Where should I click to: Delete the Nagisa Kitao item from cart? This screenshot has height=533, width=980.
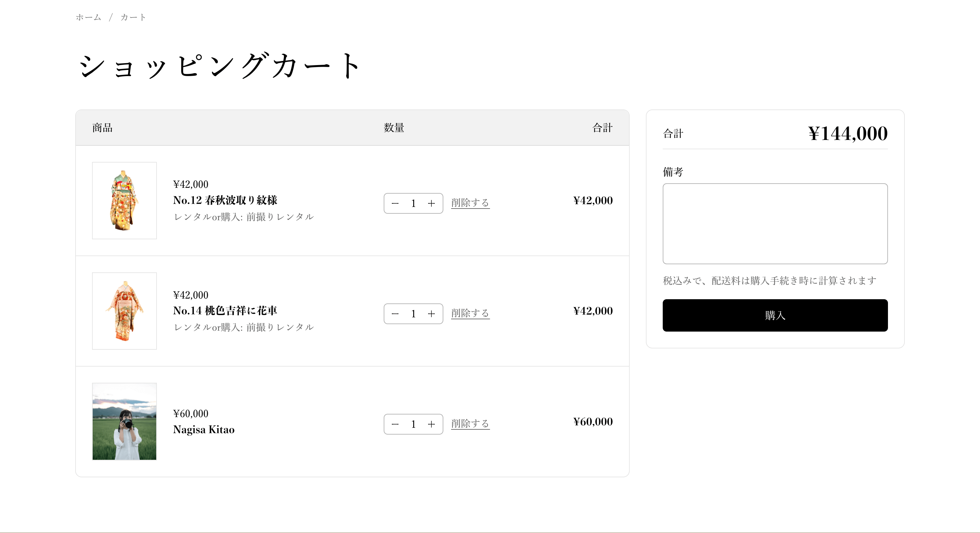click(470, 424)
